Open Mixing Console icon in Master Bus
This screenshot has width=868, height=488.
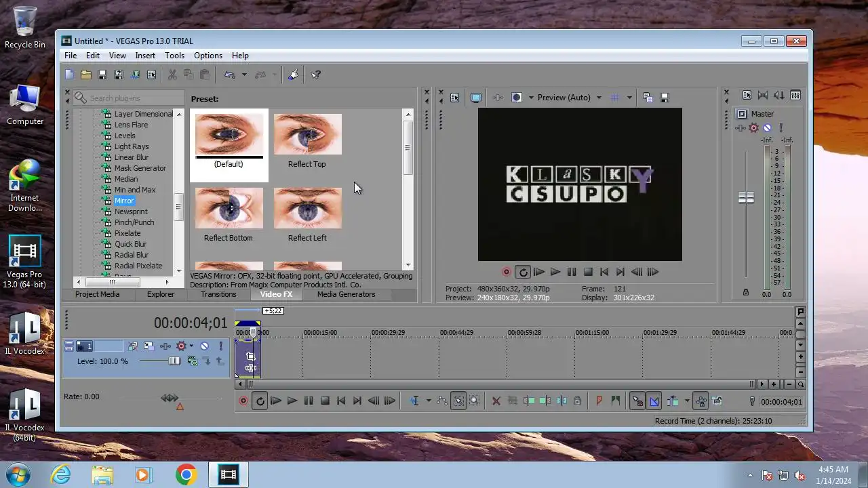click(x=795, y=96)
